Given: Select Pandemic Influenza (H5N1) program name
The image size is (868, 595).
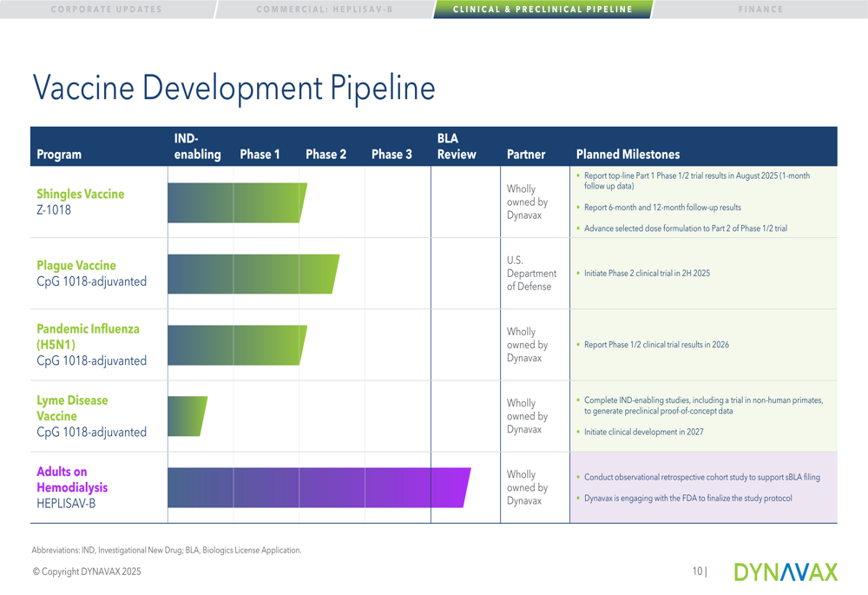Looking at the screenshot, I should [88, 336].
